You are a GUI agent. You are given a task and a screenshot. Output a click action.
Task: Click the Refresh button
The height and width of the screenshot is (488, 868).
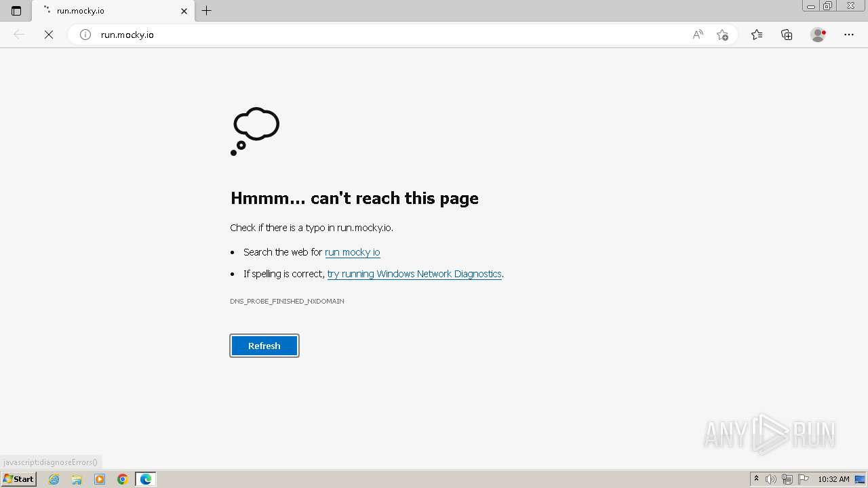(x=264, y=346)
